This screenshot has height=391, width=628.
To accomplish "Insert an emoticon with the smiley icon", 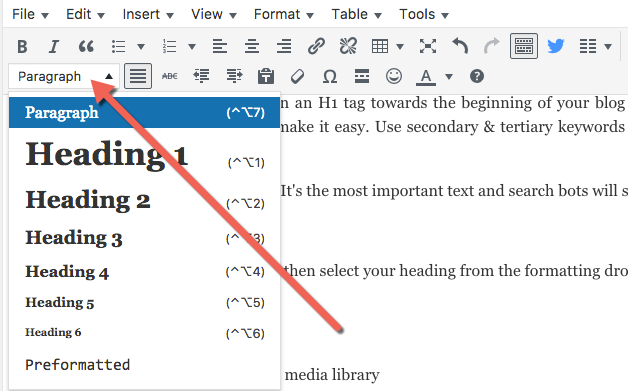I will [394, 76].
